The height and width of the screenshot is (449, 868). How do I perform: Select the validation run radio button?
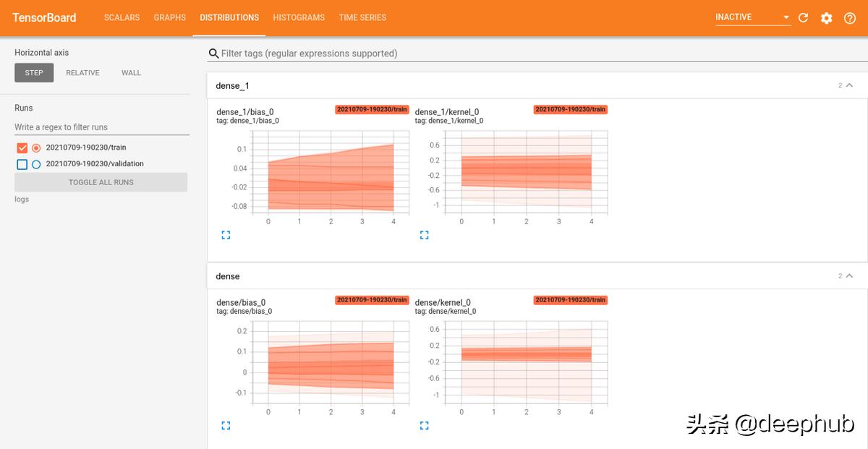36,164
